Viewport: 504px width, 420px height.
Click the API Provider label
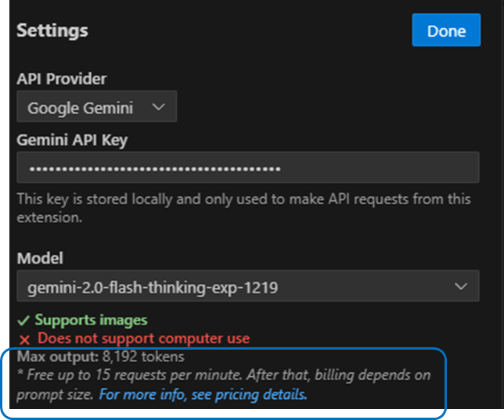(x=61, y=79)
